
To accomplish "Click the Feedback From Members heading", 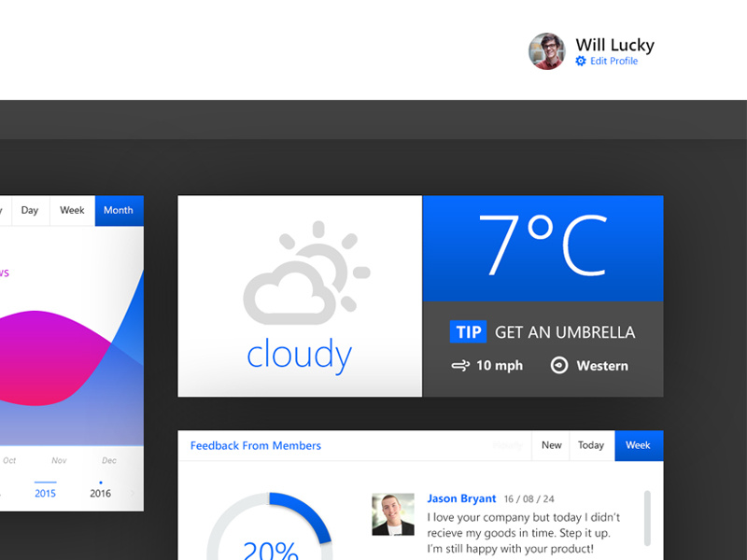I will [255, 446].
